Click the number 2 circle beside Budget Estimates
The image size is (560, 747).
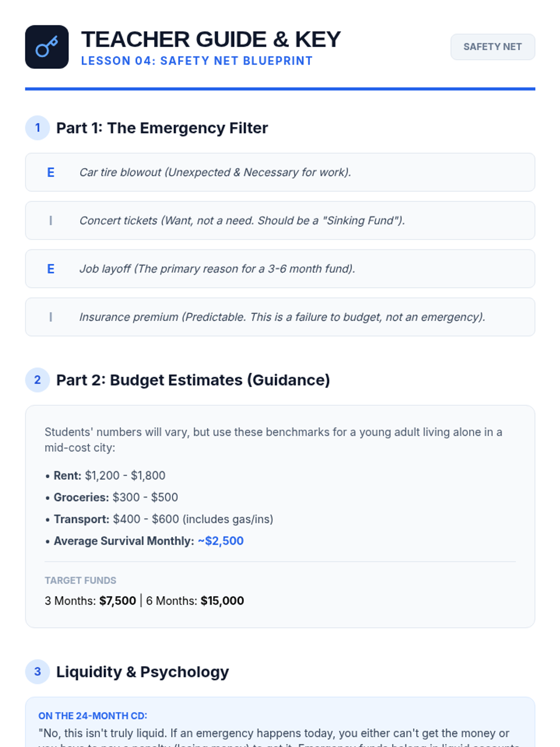37,380
